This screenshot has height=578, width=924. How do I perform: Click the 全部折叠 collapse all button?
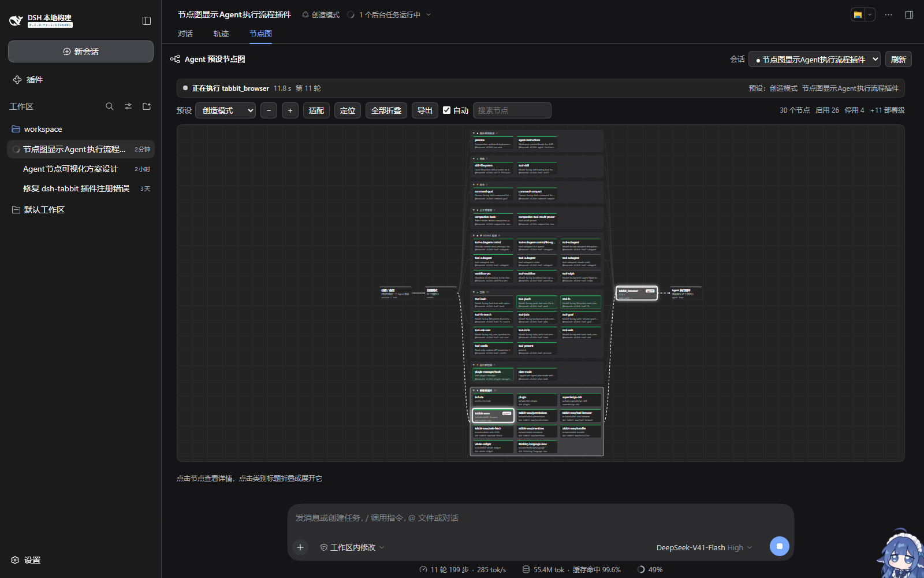coord(386,110)
